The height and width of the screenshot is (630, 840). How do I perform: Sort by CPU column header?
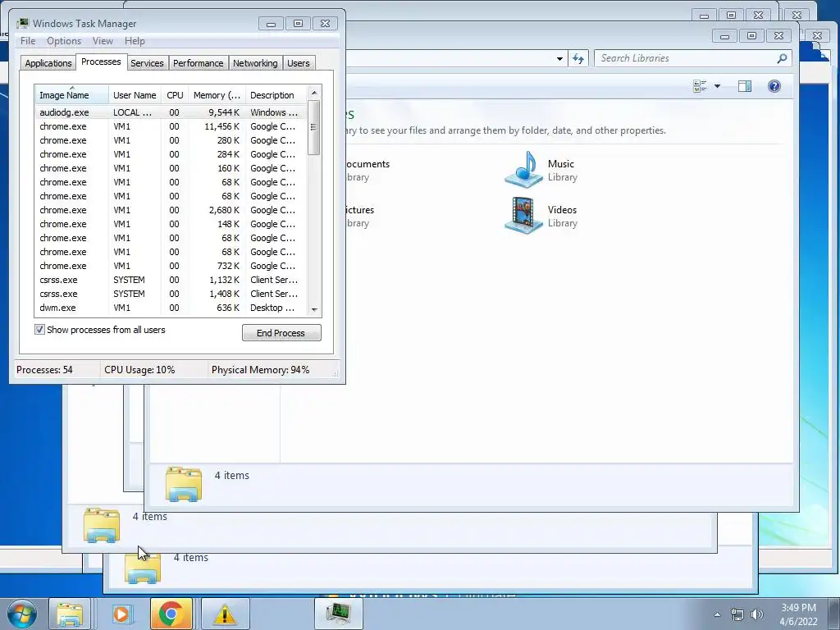pyautogui.click(x=175, y=95)
